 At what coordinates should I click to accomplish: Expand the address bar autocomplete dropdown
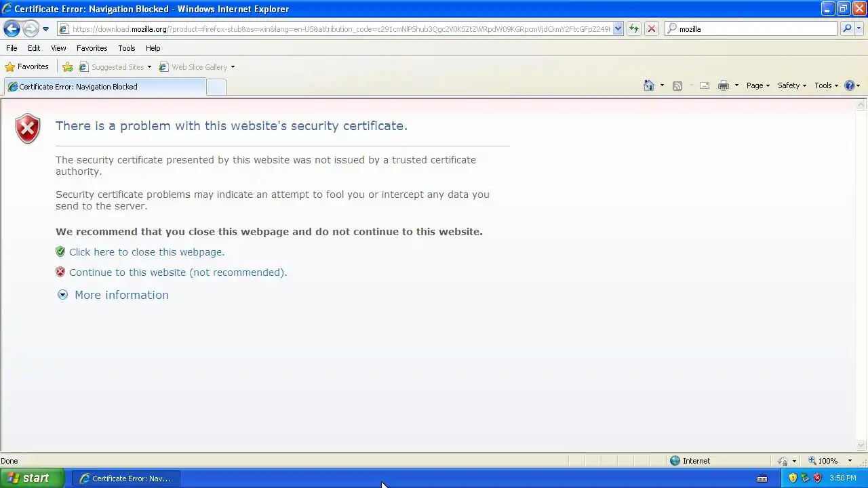(618, 29)
